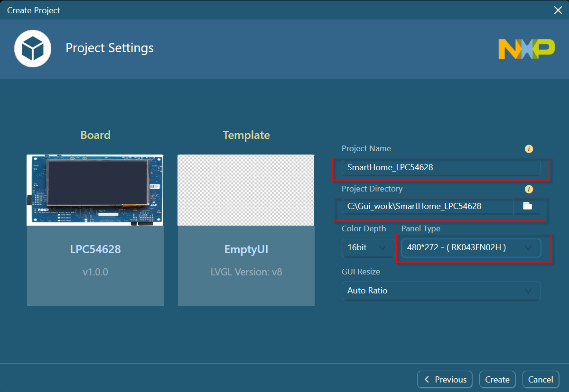Image resolution: width=569 pixels, height=392 pixels.
Task: Open the GUI Resize Auto Ratio dropdown
Action: click(441, 291)
